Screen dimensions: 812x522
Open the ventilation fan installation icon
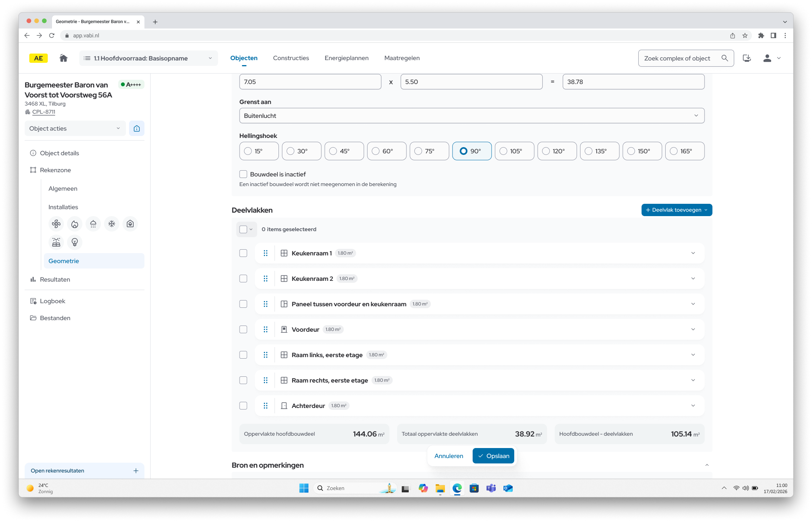[x=56, y=224]
